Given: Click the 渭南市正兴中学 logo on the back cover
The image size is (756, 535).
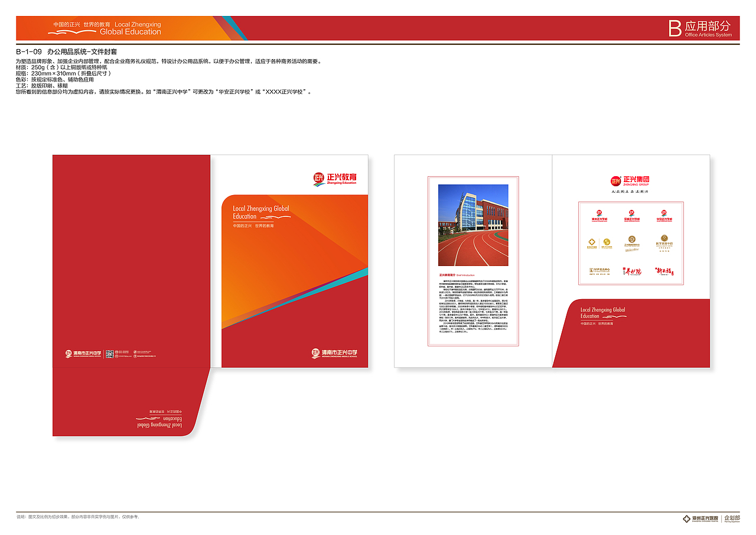Looking at the screenshot, I should click(x=83, y=354).
